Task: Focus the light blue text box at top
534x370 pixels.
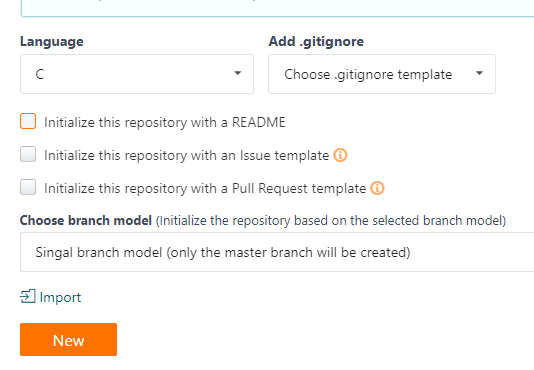Action: click(x=277, y=8)
